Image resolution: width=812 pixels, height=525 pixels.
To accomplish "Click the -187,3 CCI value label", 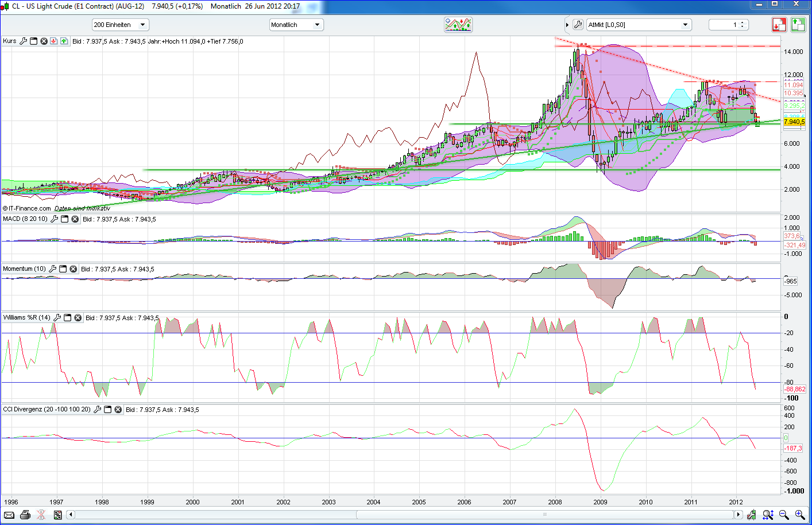I will tap(793, 448).
